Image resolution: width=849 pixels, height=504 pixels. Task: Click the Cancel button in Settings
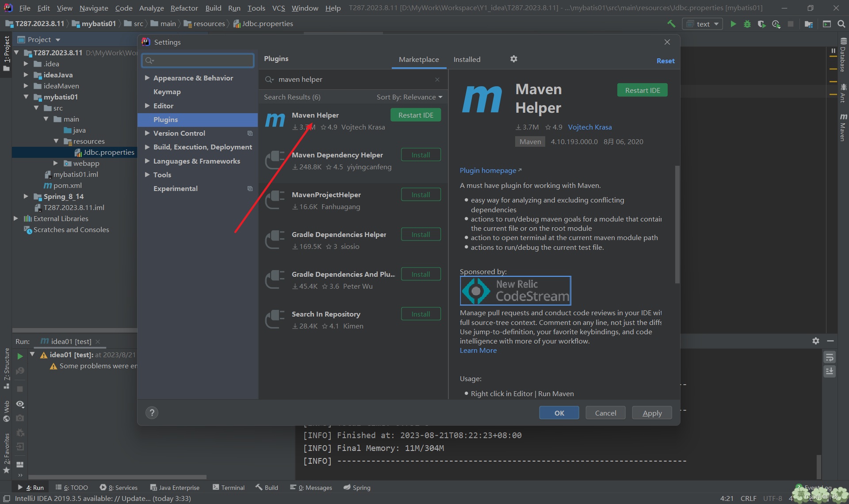point(605,413)
